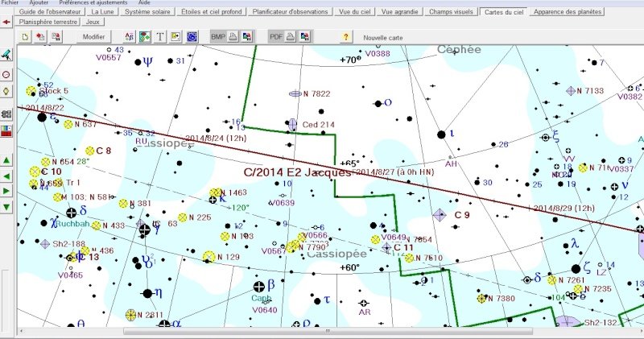Open the Jeux tab
Image resolution: width=644 pixels, height=339 pixels.
pyautogui.click(x=93, y=22)
